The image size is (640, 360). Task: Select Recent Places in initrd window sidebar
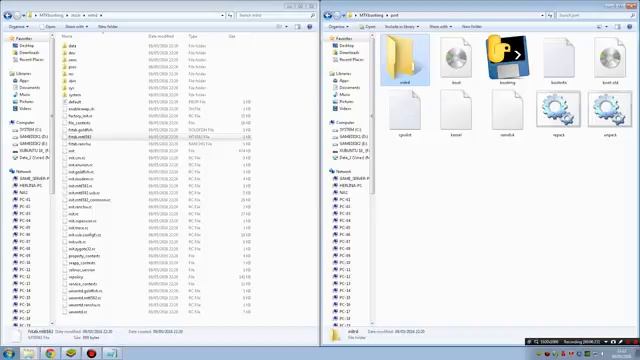tap(31, 60)
